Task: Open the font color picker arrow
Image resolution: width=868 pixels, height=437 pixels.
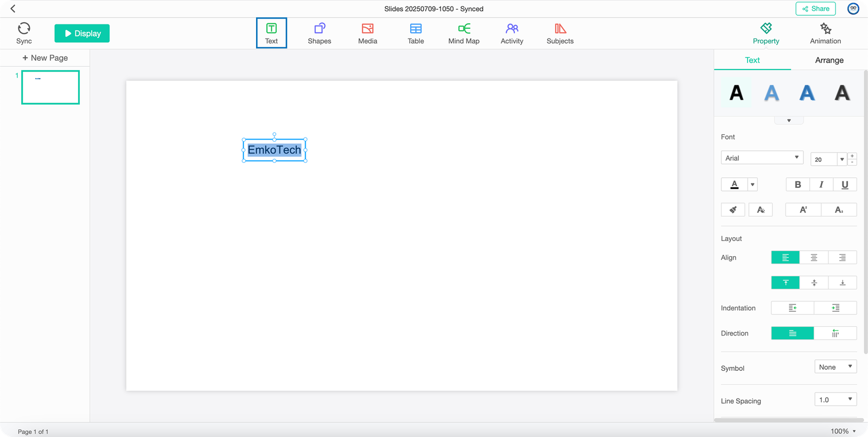Action: point(752,185)
